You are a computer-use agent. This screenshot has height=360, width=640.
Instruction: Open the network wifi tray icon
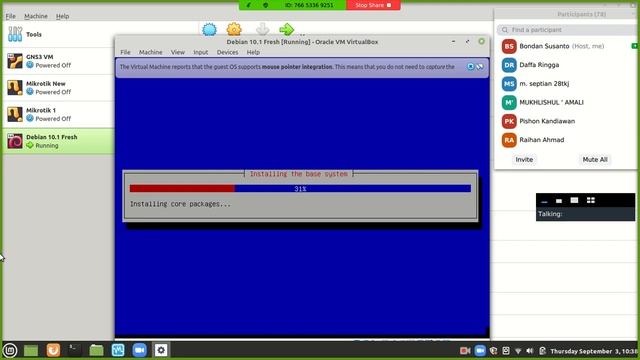click(x=518, y=351)
